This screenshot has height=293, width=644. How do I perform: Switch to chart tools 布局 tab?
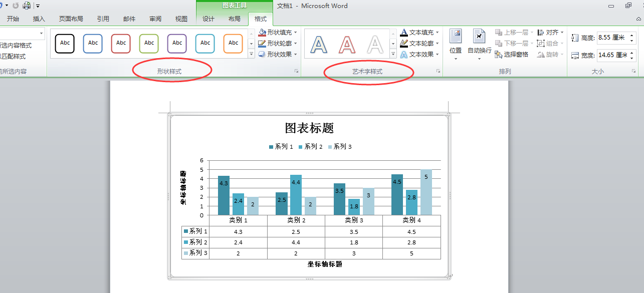click(x=235, y=19)
